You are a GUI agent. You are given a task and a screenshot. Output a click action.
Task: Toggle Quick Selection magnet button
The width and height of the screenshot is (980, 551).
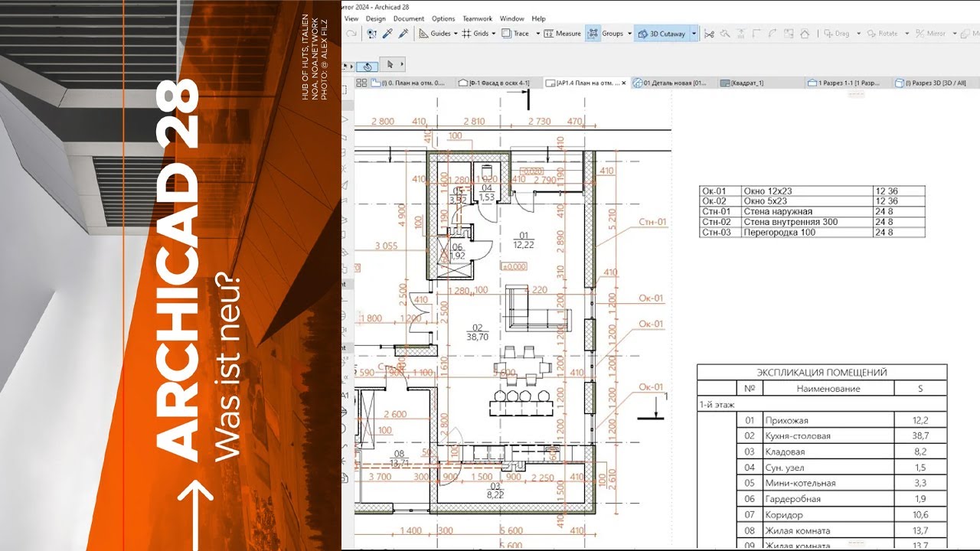click(367, 66)
